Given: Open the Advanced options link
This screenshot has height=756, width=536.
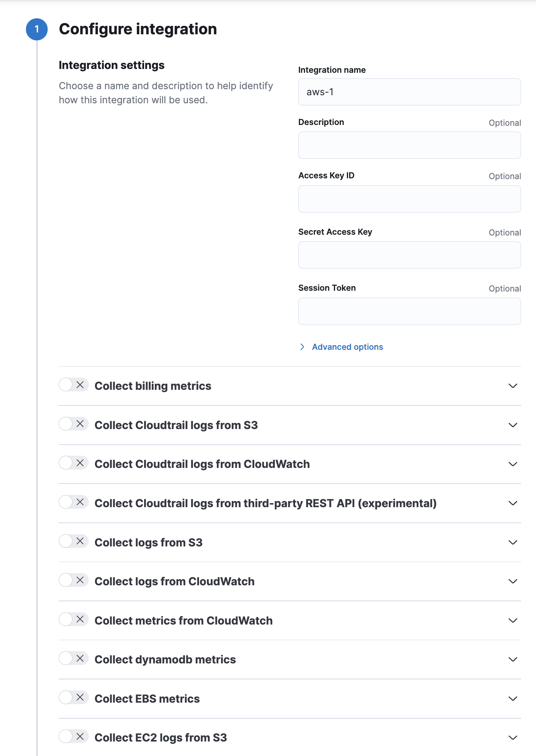Looking at the screenshot, I should [347, 347].
